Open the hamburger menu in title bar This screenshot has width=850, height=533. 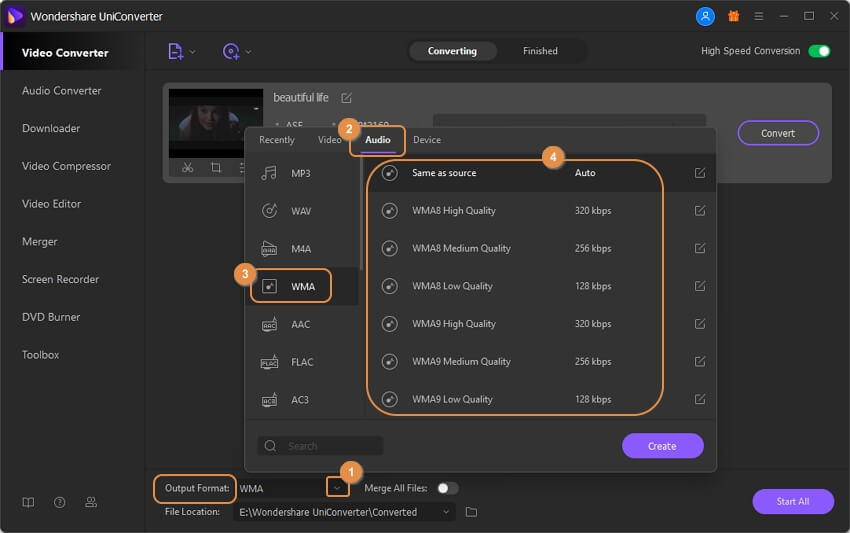pyautogui.click(x=758, y=16)
